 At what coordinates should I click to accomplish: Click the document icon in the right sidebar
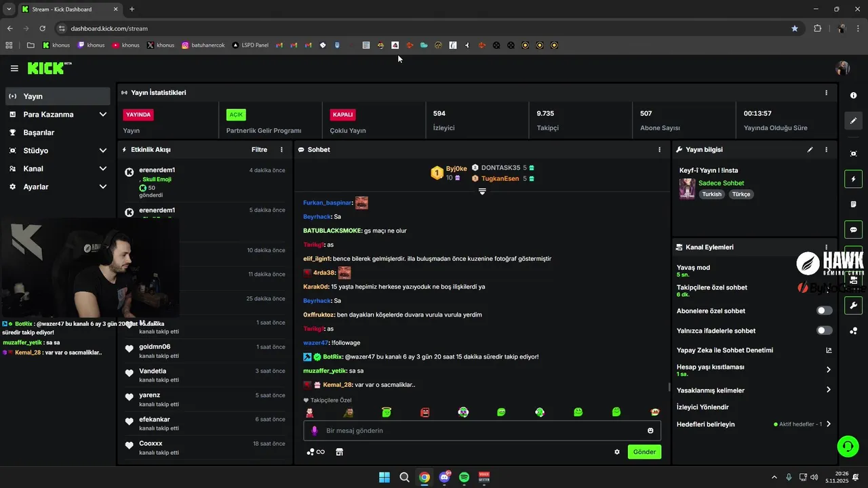point(853,204)
